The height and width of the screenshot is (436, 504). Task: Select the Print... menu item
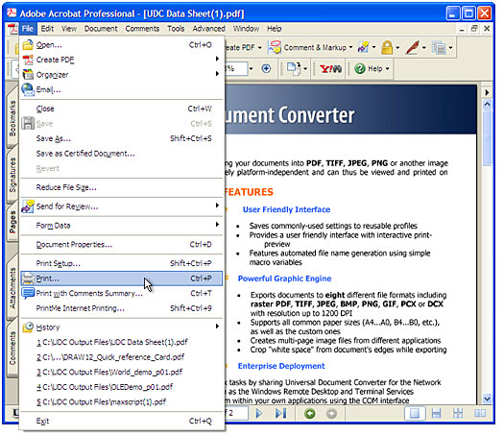[122, 279]
